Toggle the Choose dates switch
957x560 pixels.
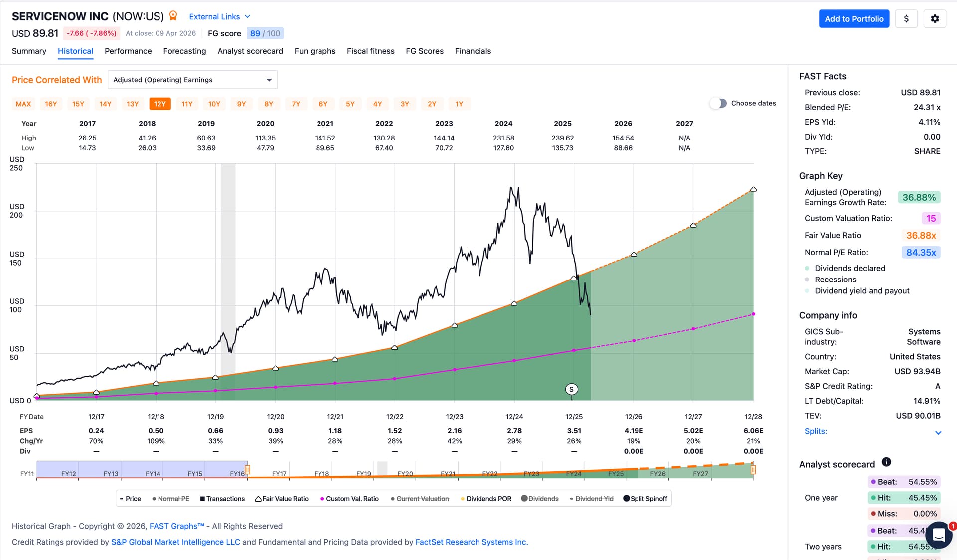[x=718, y=103]
